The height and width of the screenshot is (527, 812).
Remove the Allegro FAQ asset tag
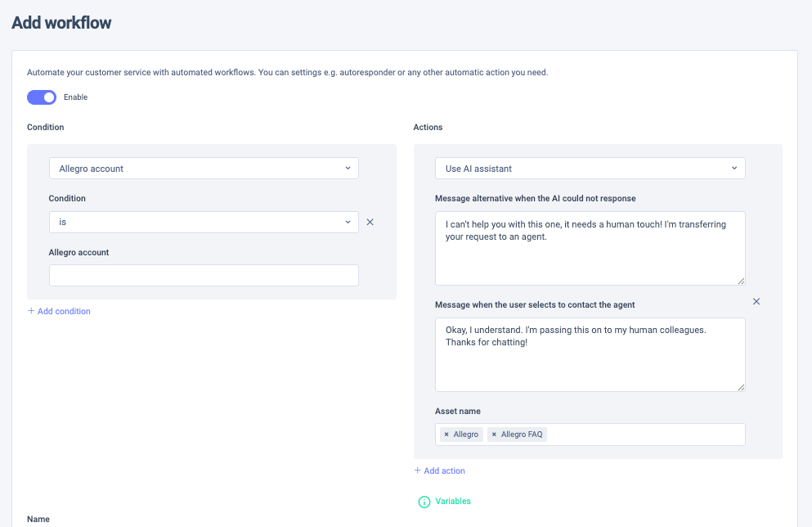point(494,435)
